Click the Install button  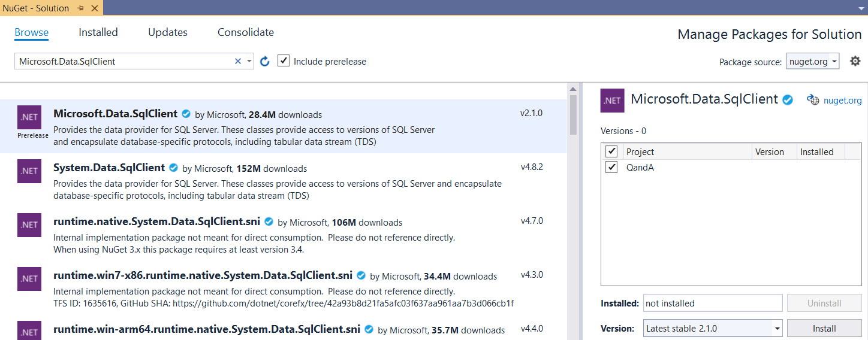pos(824,328)
